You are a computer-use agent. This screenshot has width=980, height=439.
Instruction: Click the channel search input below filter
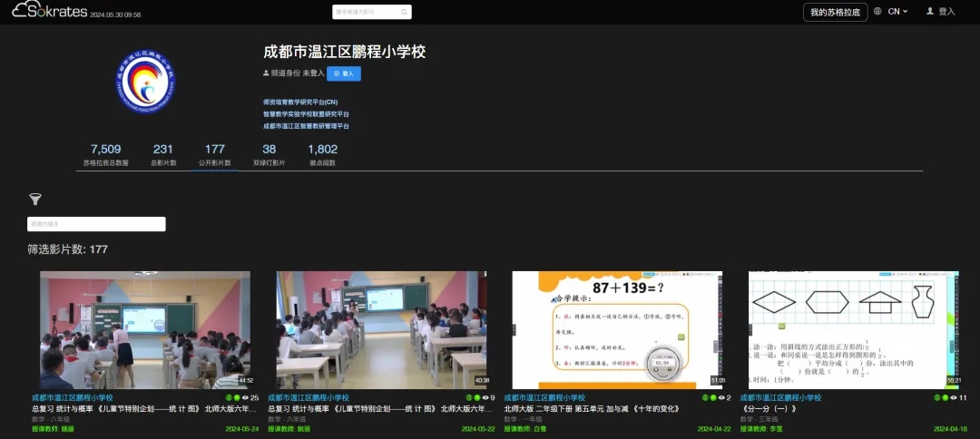(96, 224)
